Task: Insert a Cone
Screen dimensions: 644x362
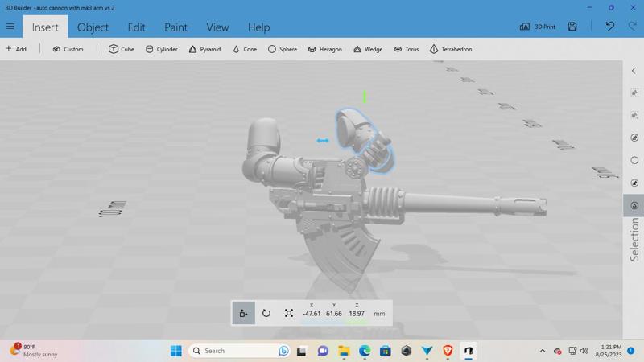Action: tap(245, 49)
